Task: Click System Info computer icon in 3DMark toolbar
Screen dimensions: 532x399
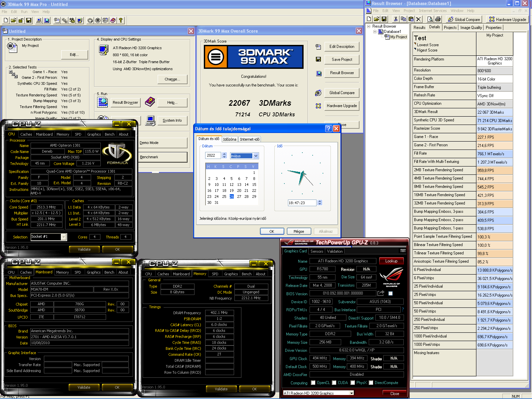Action: pyautogui.click(x=39, y=20)
